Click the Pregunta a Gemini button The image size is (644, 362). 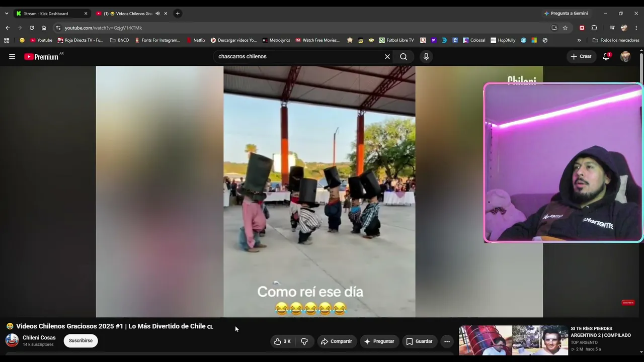click(x=566, y=14)
